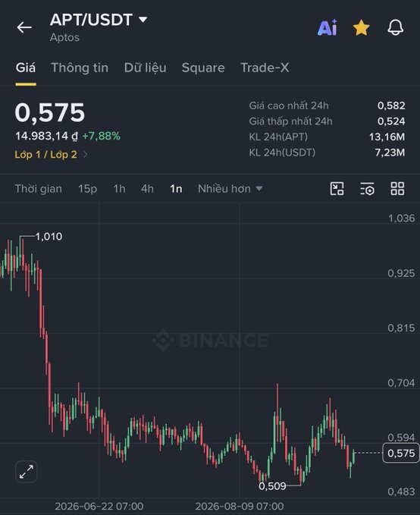This screenshot has height=515, width=420.
Task: Open the AI assistant icon
Action: pyautogui.click(x=327, y=27)
